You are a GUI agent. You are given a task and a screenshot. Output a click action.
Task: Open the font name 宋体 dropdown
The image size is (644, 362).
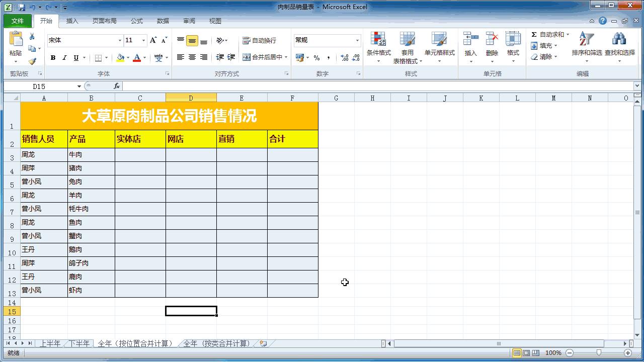coord(120,40)
